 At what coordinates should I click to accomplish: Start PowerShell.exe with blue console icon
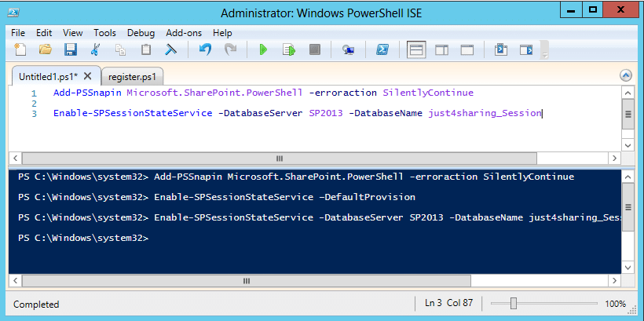[382, 50]
